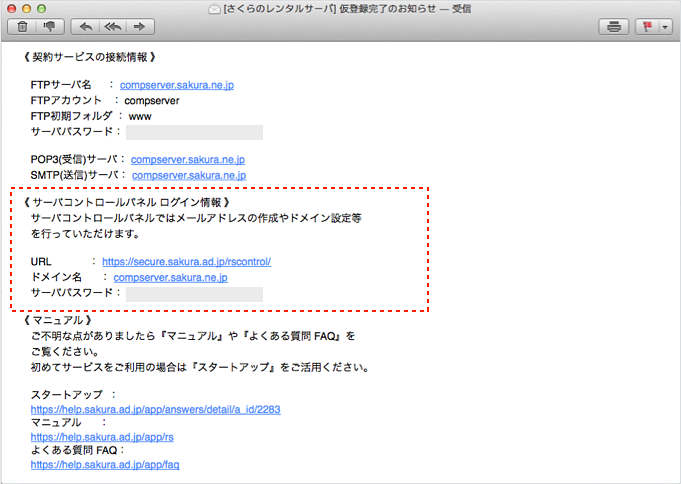Click the FTP初期フォルダ value www
681x484 pixels.
[140, 117]
